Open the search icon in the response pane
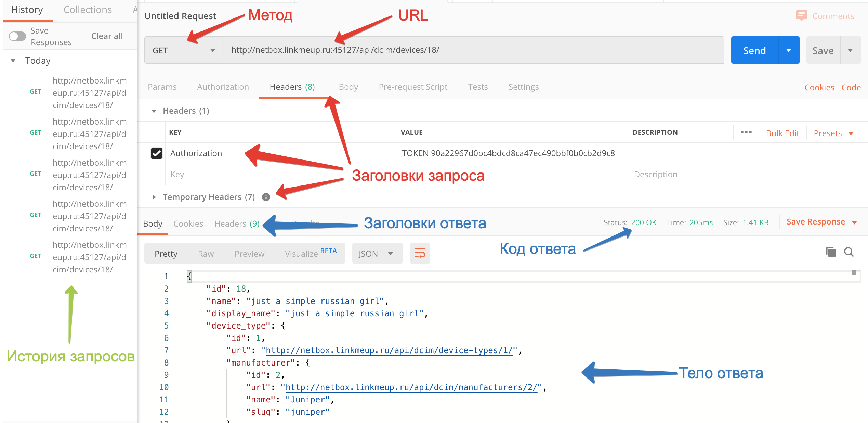The width and height of the screenshot is (868, 423). [x=849, y=253]
